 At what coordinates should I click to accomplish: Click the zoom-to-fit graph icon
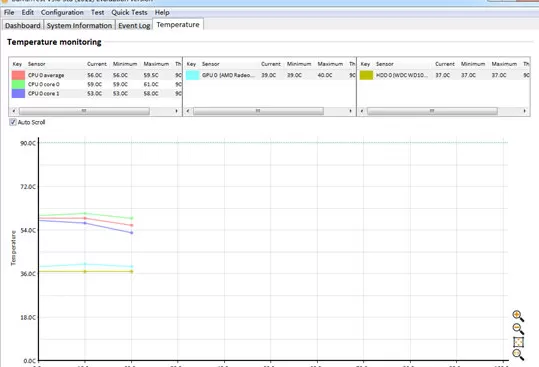[x=518, y=342]
